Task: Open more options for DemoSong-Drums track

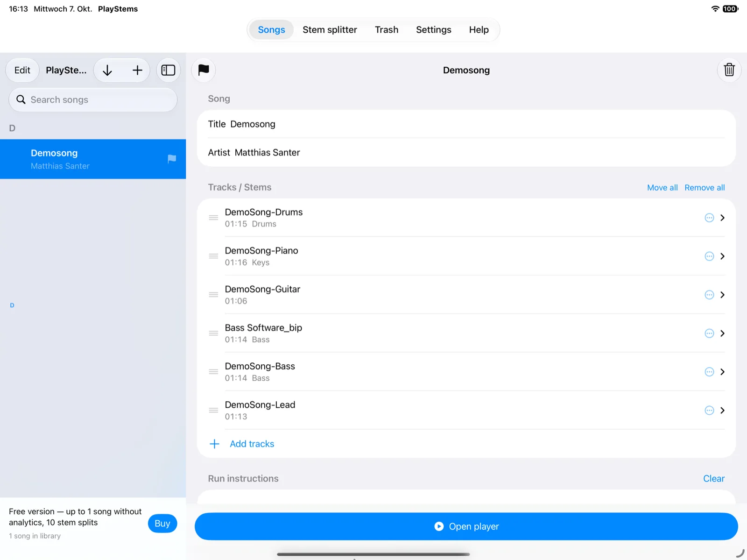Action: click(709, 218)
